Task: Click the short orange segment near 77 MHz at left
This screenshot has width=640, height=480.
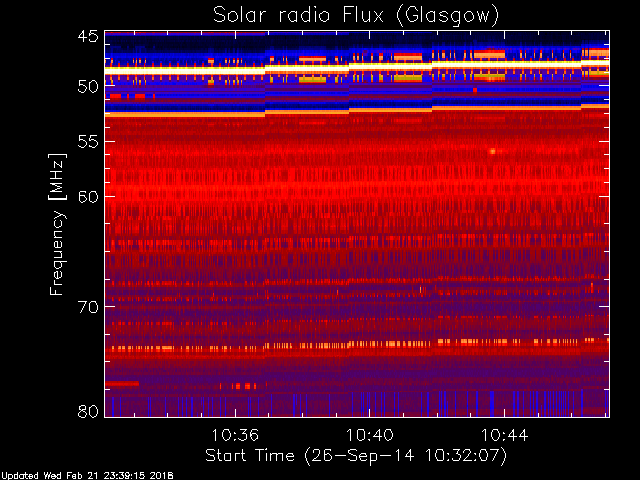Action: click(x=123, y=383)
